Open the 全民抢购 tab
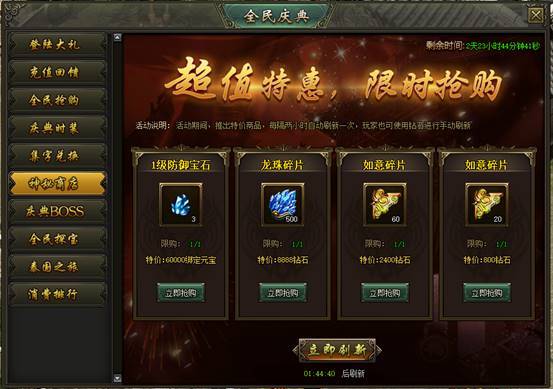 (56, 101)
